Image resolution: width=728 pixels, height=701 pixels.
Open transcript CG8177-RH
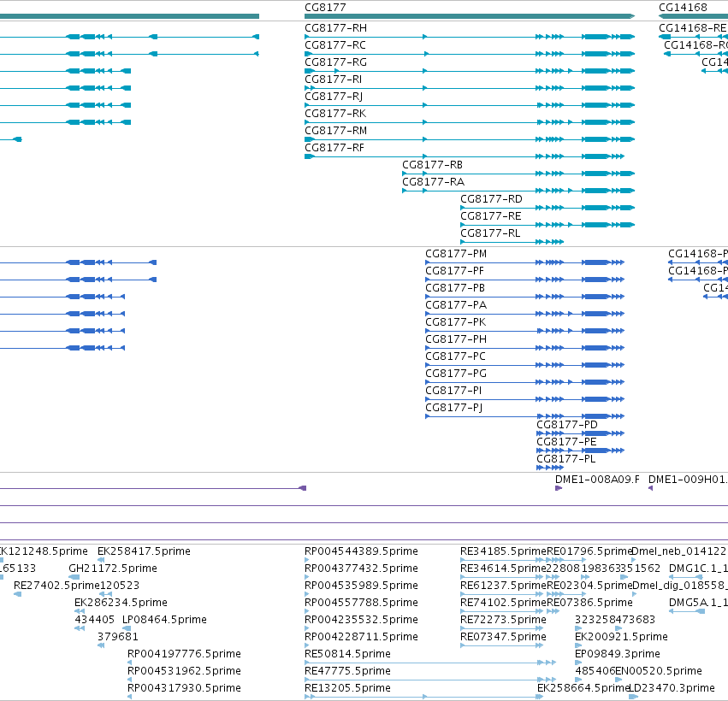tap(335, 28)
